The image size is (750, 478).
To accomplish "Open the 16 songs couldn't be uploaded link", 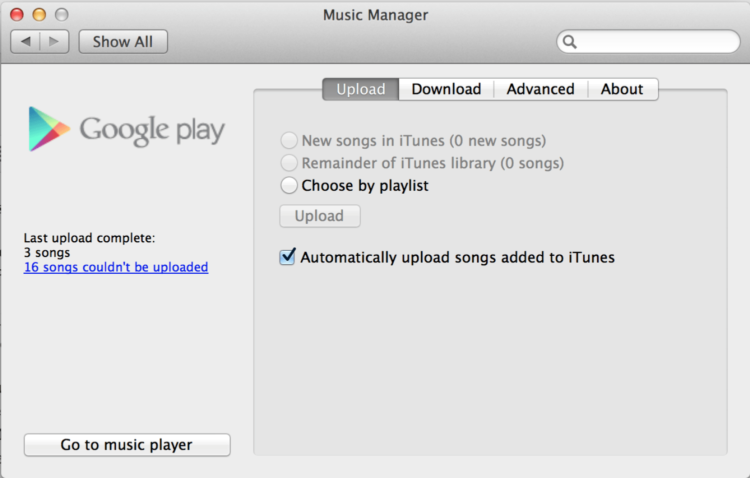I will [116, 267].
